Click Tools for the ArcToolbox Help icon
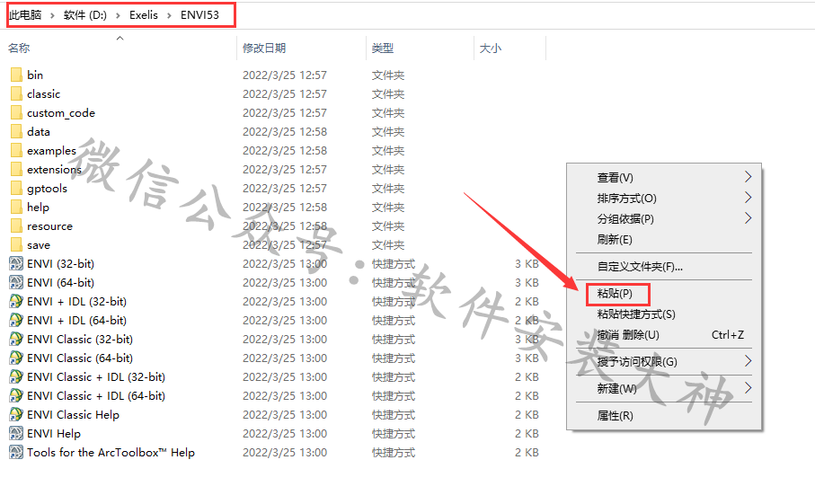The width and height of the screenshot is (815, 504). point(16,453)
